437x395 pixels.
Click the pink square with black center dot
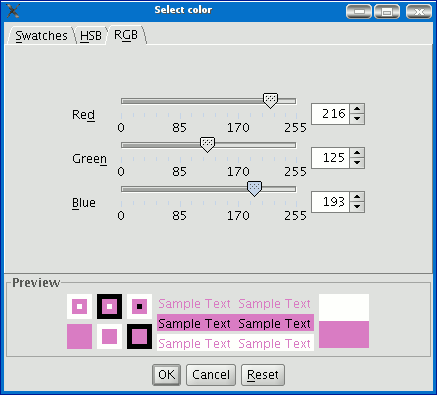click(x=139, y=306)
